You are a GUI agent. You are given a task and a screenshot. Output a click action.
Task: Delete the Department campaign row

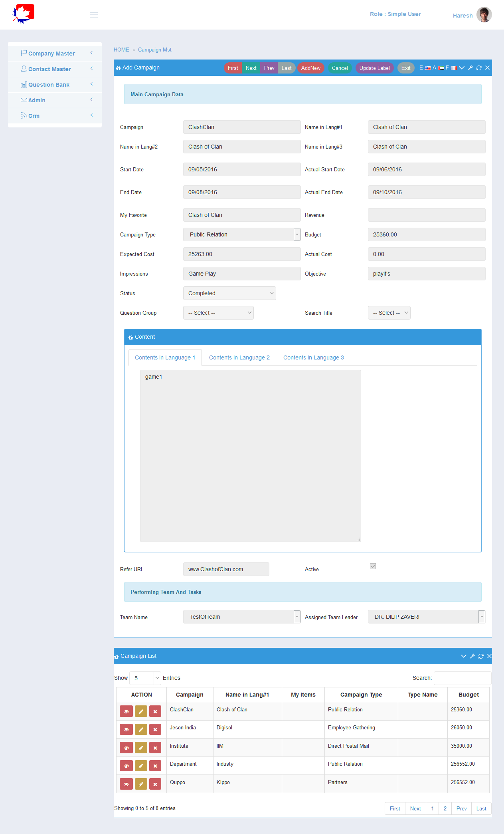coord(155,766)
